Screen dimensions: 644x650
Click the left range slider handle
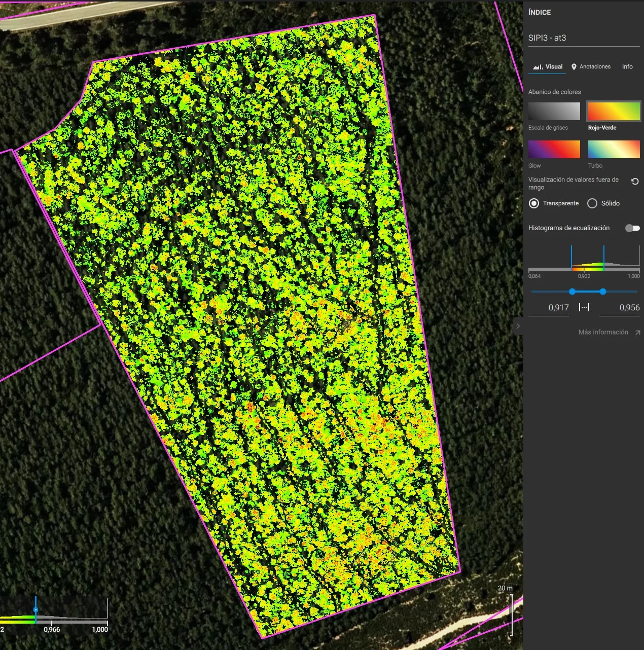tap(573, 292)
